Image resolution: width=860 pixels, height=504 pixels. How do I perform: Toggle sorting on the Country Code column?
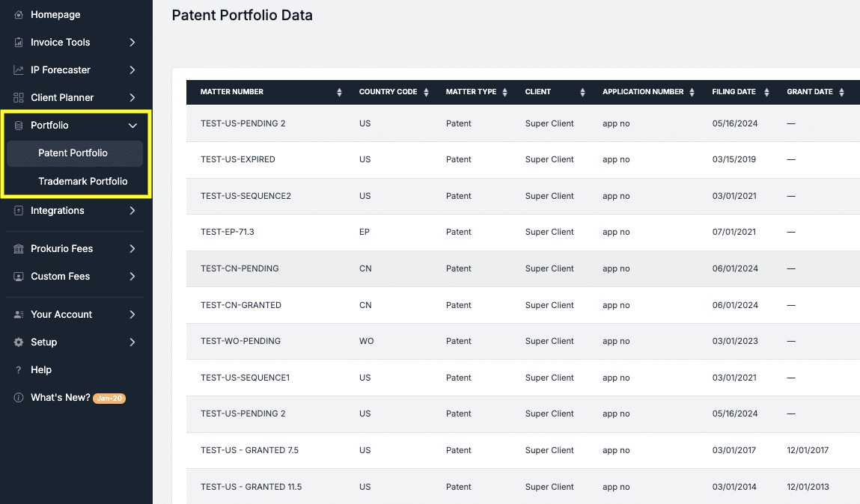pos(426,91)
